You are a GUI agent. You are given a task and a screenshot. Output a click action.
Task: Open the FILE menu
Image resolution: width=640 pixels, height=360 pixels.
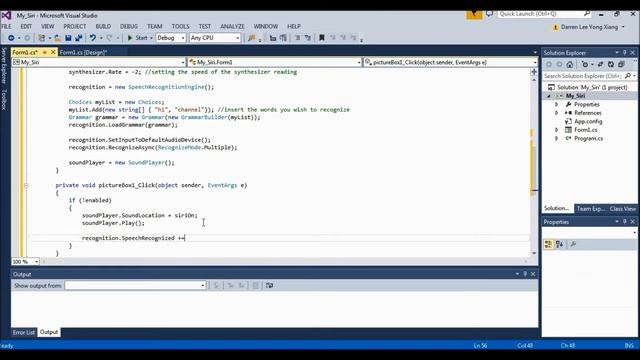[x=6, y=26]
